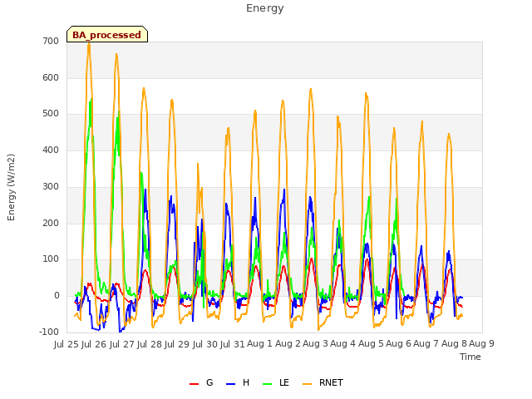Click the green LE legend swatch

[x=268, y=384]
